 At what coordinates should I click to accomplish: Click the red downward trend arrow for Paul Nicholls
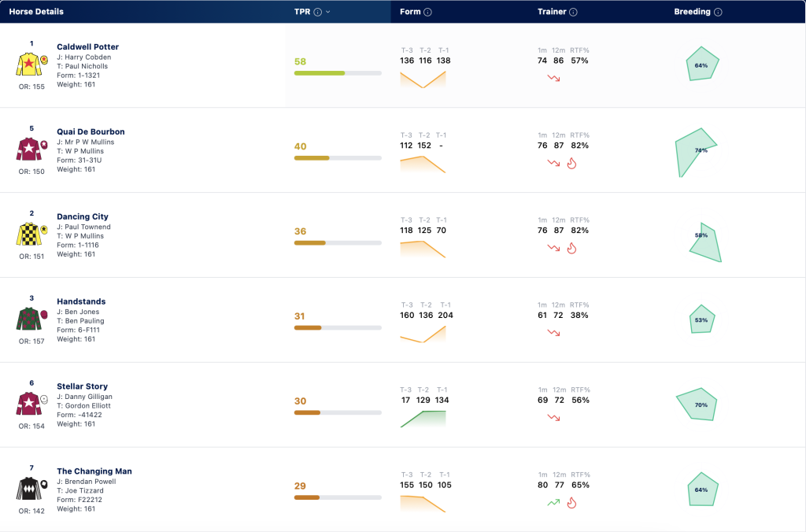tap(553, 78)
